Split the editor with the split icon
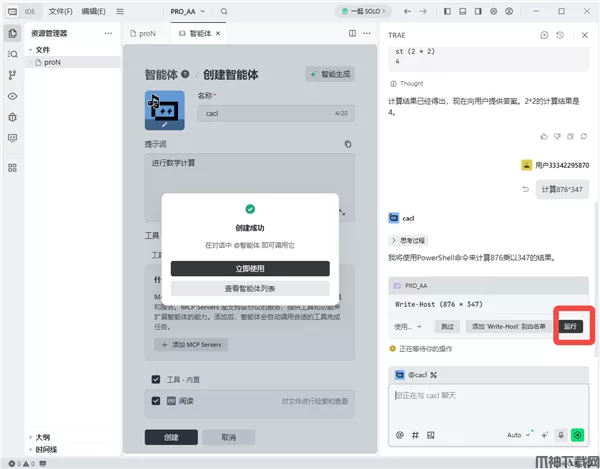The height and width of the screenshot is (469, 600). tap(352, 33)
